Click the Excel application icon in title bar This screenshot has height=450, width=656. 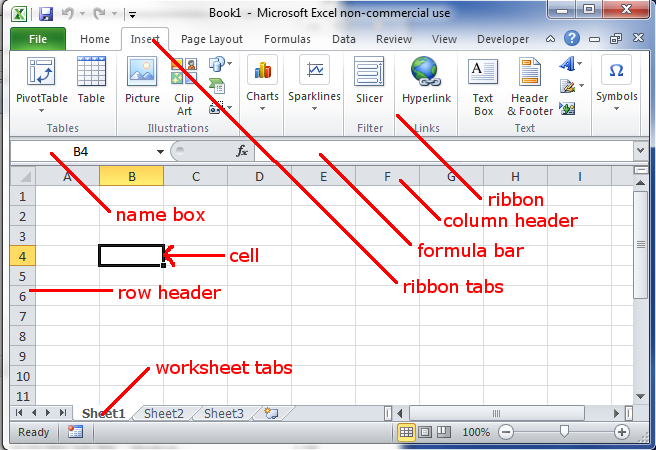tap(19, 14)
